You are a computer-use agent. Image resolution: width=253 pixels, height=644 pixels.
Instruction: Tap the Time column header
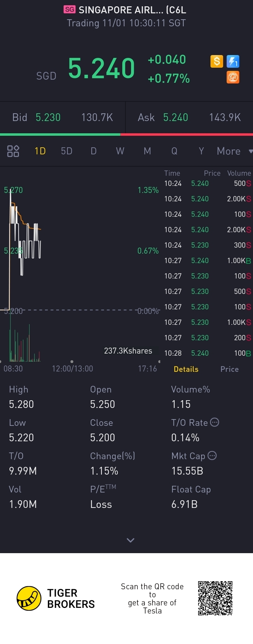click(172, 173)
